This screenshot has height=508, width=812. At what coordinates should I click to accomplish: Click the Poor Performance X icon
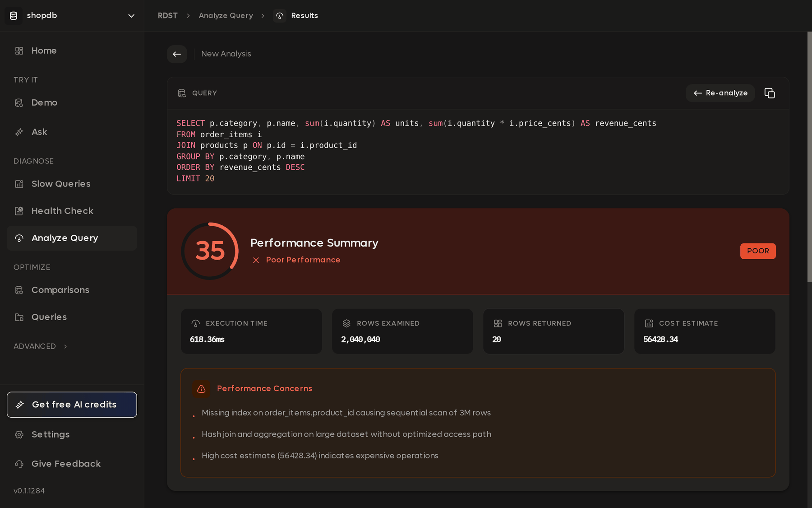click(256, 260)
